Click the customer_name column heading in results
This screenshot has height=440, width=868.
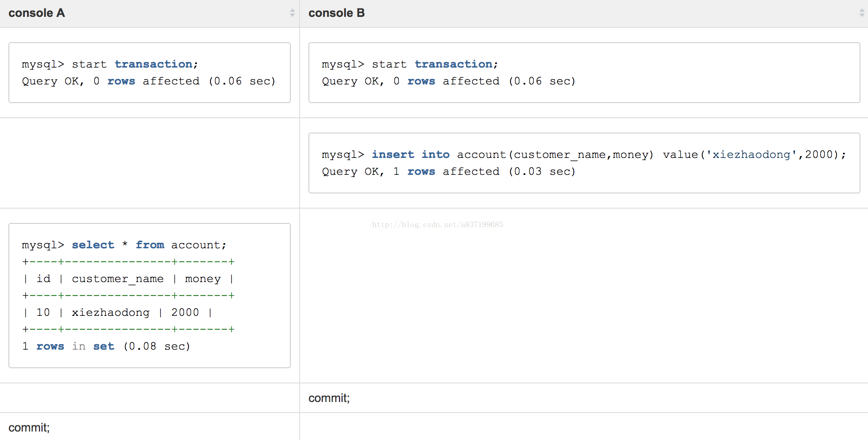tap(117, 279)
